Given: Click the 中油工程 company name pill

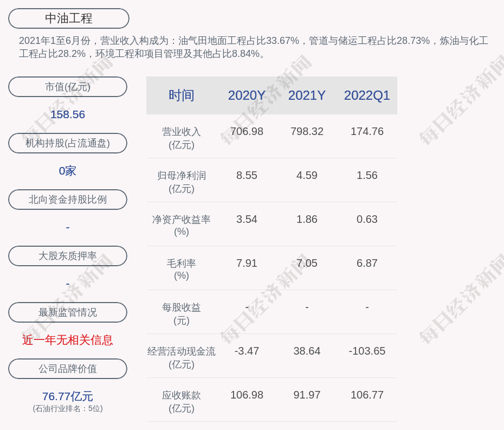Looking at the screenshot, I should click(x=68, y=18).
